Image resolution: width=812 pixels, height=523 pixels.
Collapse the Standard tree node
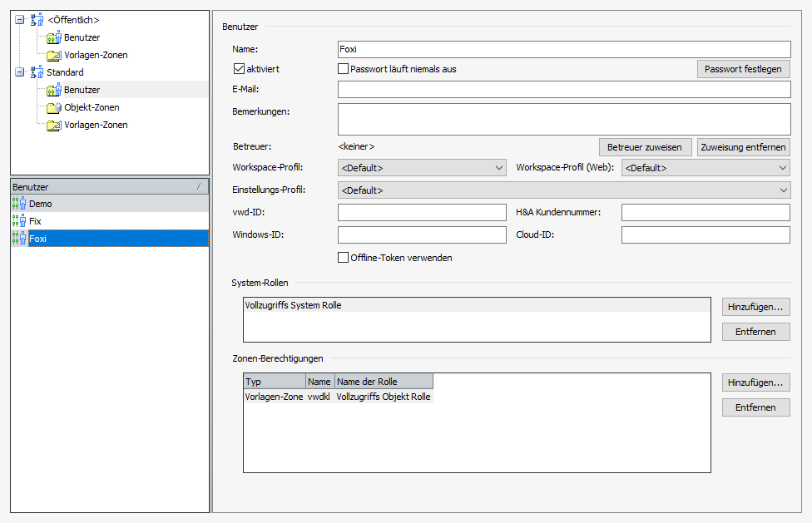click(x=20, y=72)
